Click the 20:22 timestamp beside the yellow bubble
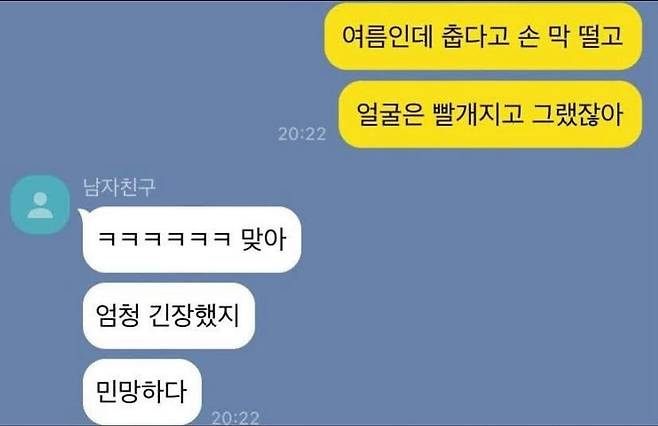The width and height of the screenshot is (658, 426). click(x=302, y=134)
